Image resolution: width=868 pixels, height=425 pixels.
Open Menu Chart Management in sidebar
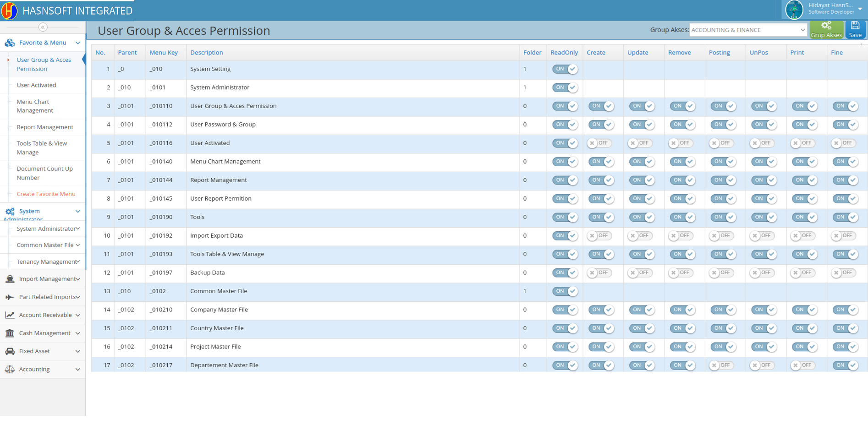35,106
